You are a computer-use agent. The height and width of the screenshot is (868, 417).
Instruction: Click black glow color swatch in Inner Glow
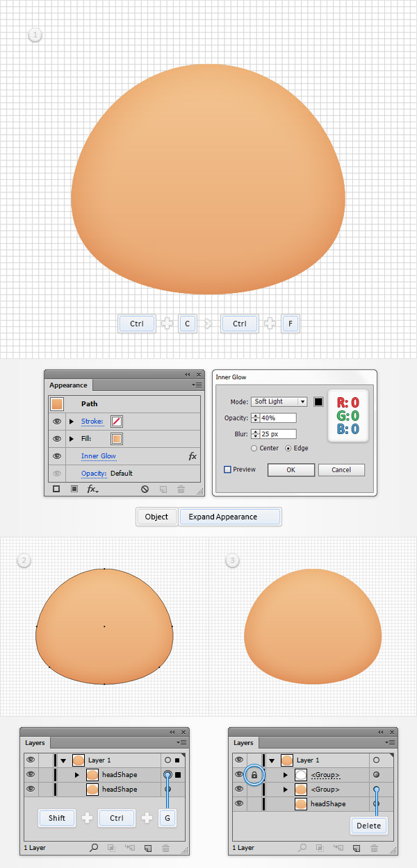pyautogui.click(x=318, y=401)
